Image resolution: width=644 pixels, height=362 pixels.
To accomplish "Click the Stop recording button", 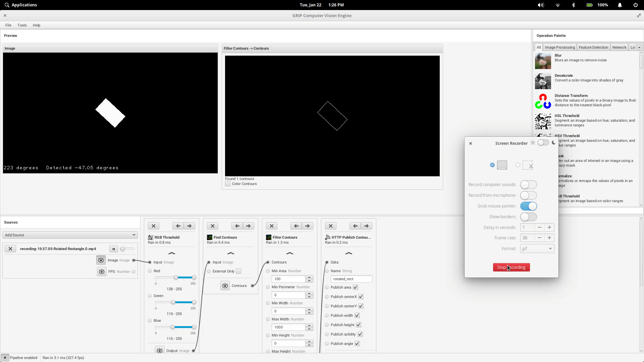I will click(511, 267).
